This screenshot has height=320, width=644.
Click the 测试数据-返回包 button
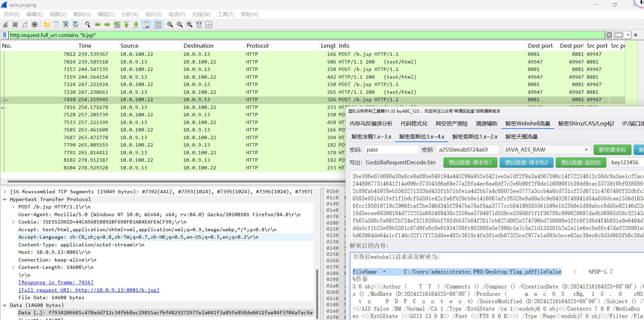click(x=580, y=162)
